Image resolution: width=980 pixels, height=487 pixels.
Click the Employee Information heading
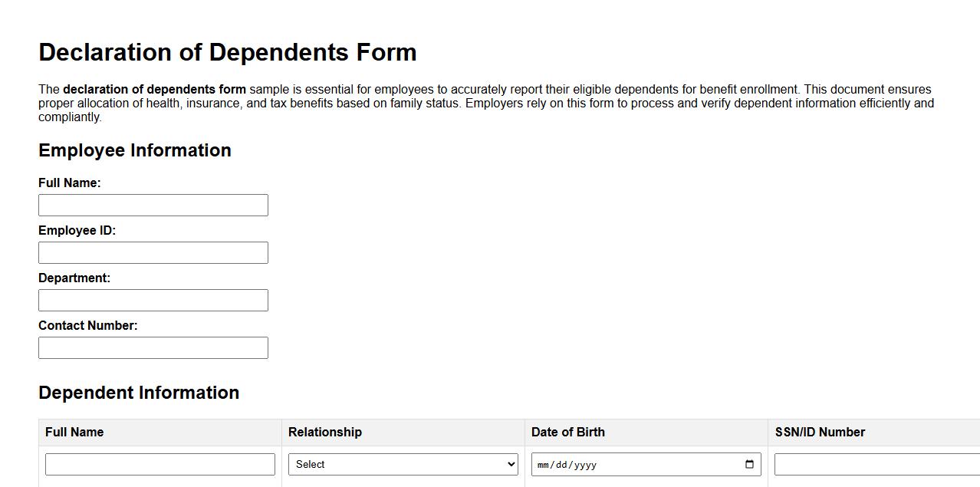point(135,150)
